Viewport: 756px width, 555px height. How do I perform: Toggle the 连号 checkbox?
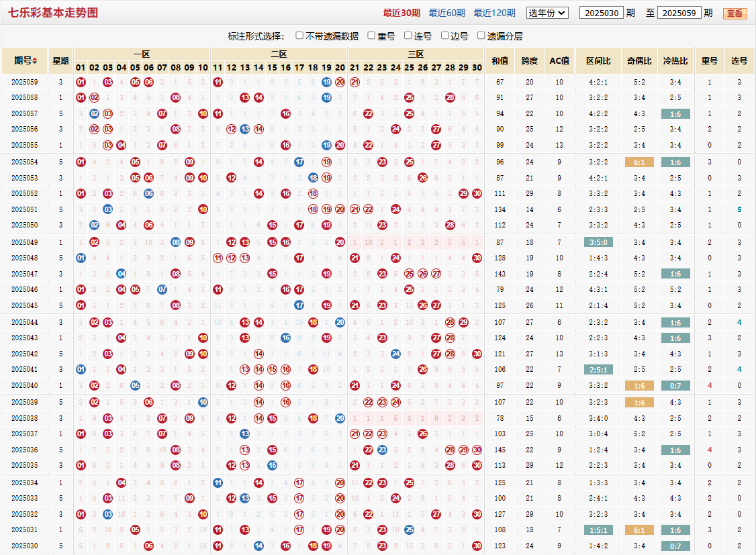coord(408,36)
